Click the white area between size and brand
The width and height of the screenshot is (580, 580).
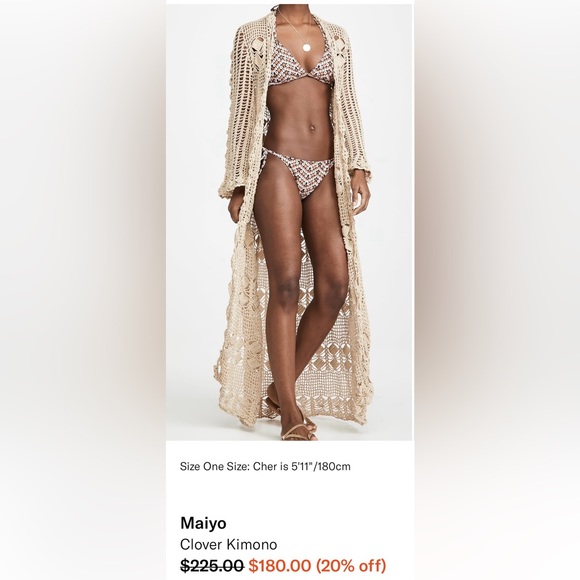290,494
